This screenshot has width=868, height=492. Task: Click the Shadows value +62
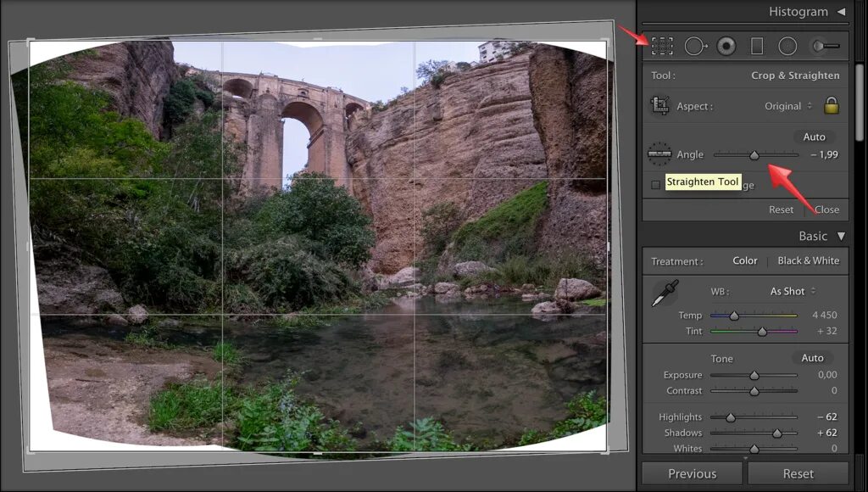tap(827, 432)
